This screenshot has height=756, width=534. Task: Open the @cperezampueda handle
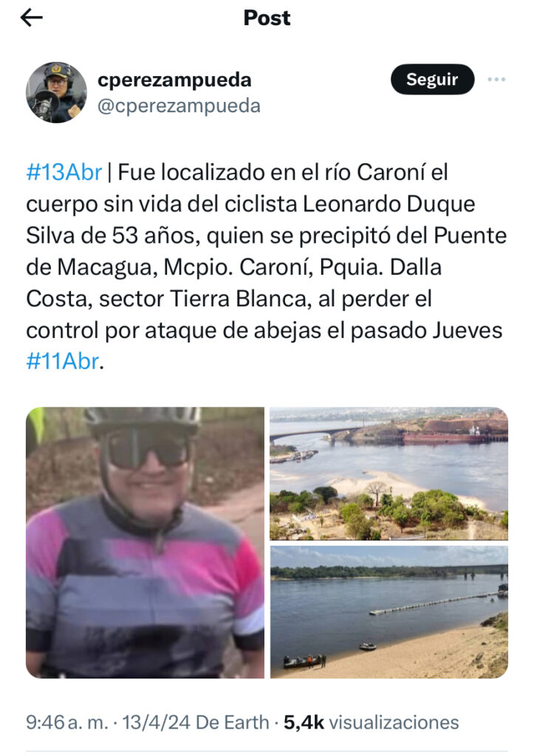click(179, 106)
